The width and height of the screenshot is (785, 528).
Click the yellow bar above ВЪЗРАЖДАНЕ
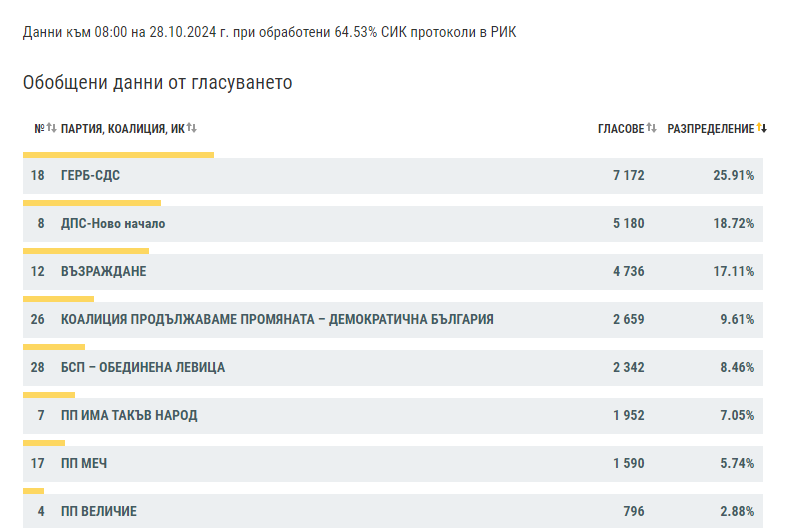pos(86,251)
